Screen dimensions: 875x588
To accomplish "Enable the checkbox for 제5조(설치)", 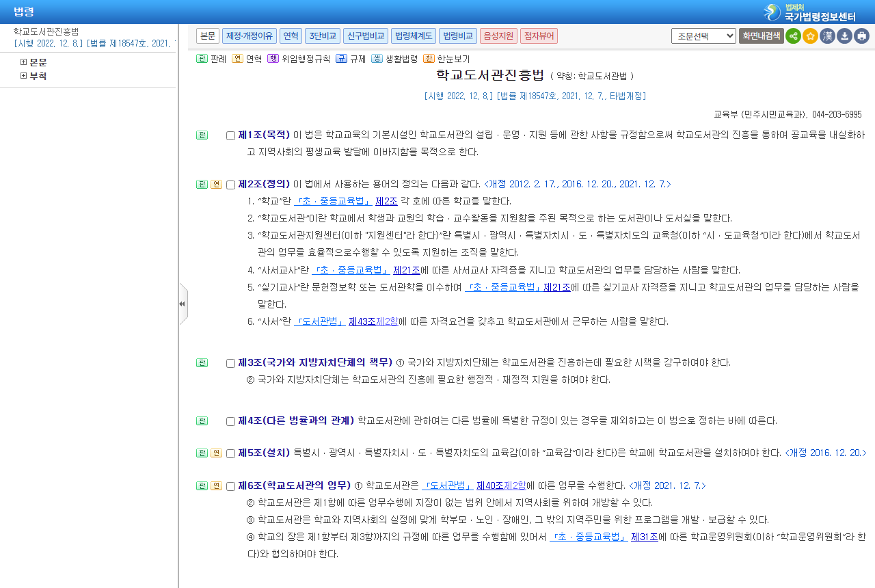I will [x=230, y=453].
